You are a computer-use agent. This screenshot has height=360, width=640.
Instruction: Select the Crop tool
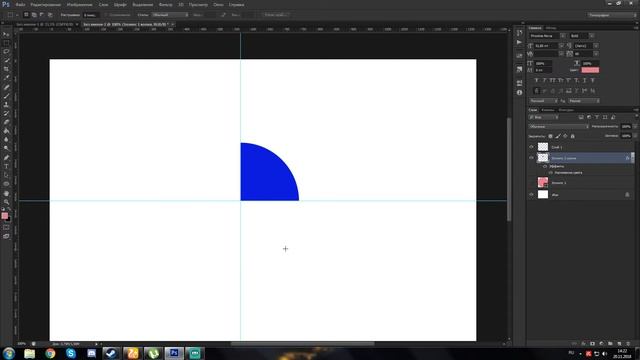(x=6, y=69)
